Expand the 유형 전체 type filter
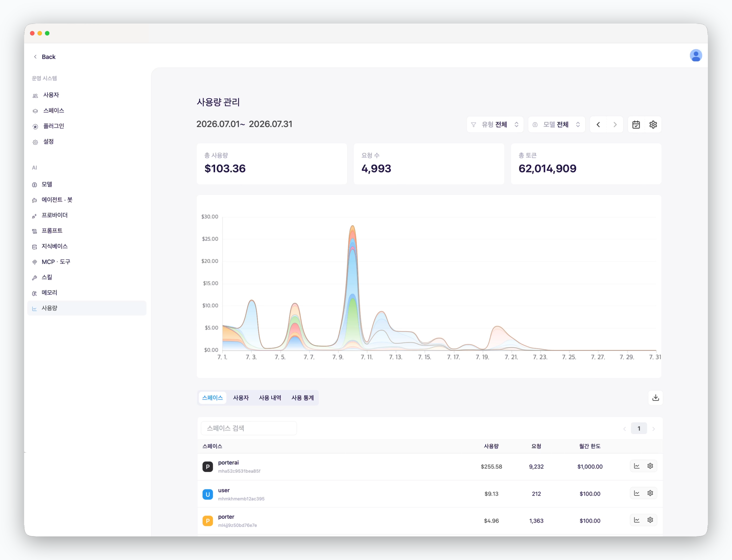This screenshot has height=560, width=732. pyautogui.click(x=495, y=125)
